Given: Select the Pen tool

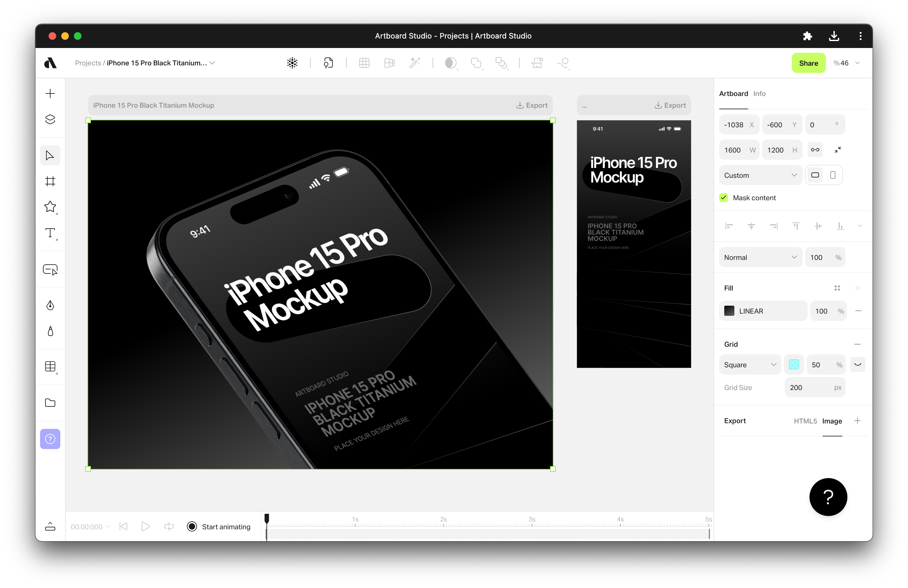Looking at the screenshot, I should click(50, 305).
